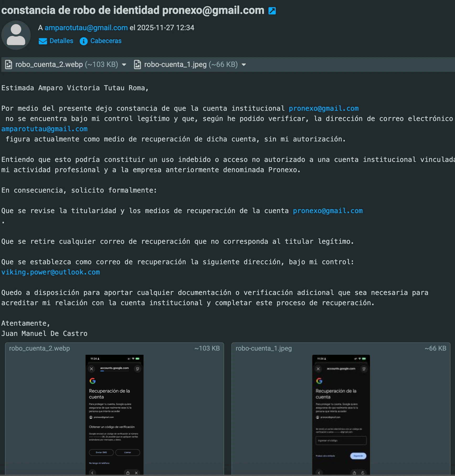Click the envelope Detalles icon
The height and width of the screenshot is (476, 455).
pos(43,41)
